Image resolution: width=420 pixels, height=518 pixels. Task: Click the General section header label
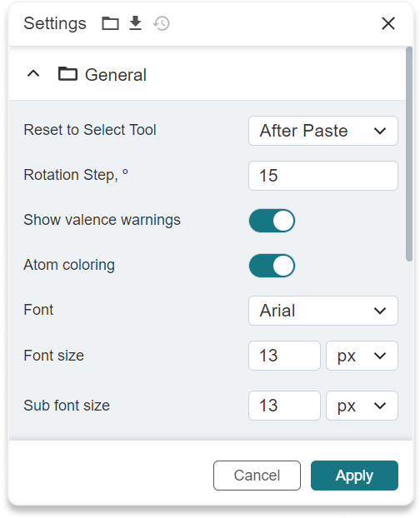[x=116, y=75]
